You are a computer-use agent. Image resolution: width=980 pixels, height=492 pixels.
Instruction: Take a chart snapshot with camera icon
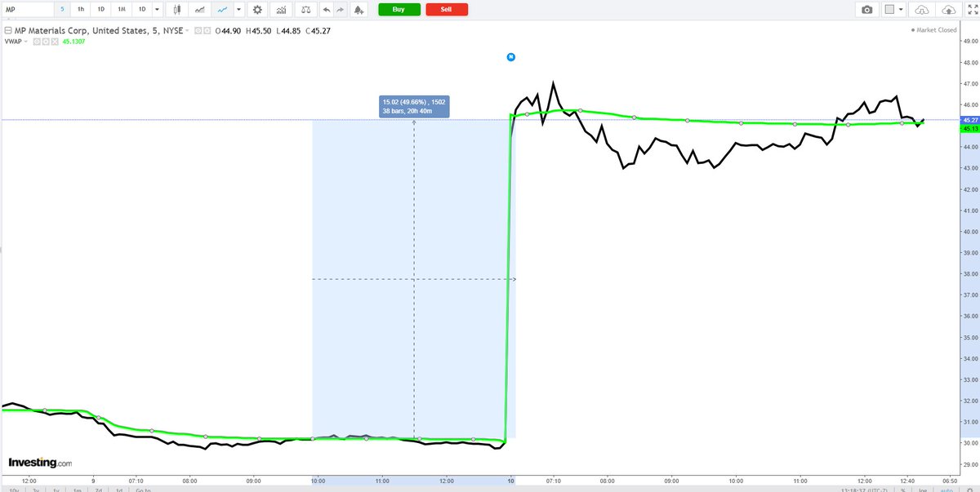click(867, 10)
